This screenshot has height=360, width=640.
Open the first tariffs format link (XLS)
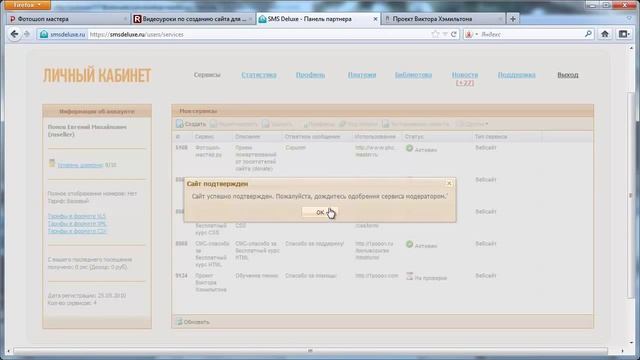tap(76, 216)
